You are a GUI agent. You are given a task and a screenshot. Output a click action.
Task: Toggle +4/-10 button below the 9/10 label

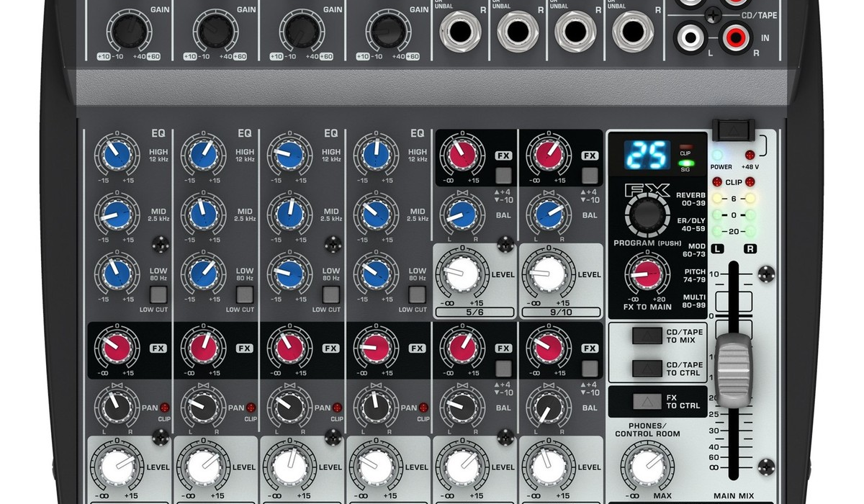[x=590, y=369]
